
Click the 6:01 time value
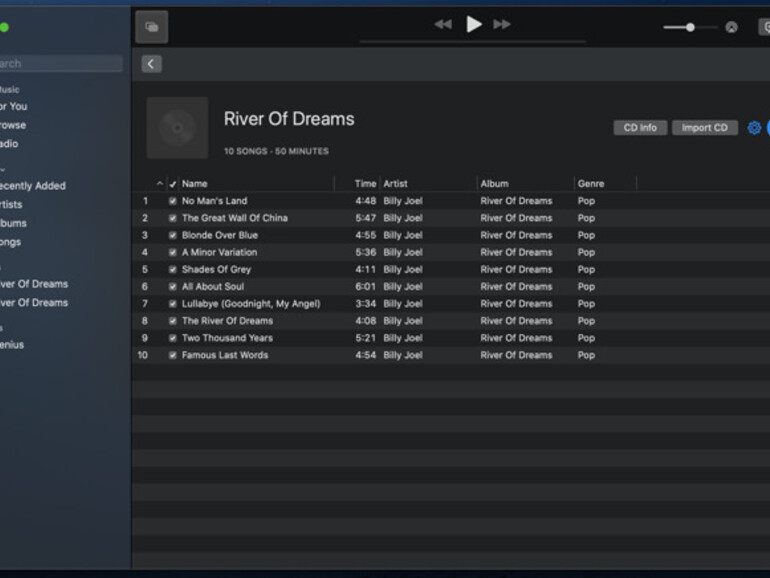point(366,287)
